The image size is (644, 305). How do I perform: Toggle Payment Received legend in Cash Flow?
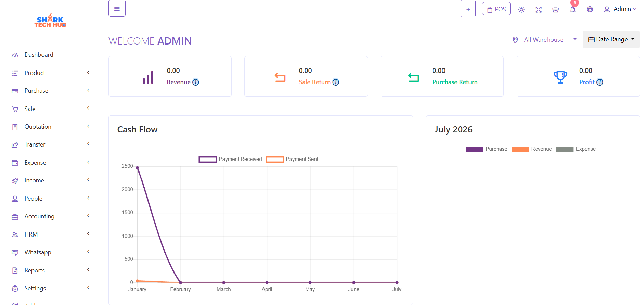[x=230, y=159]
